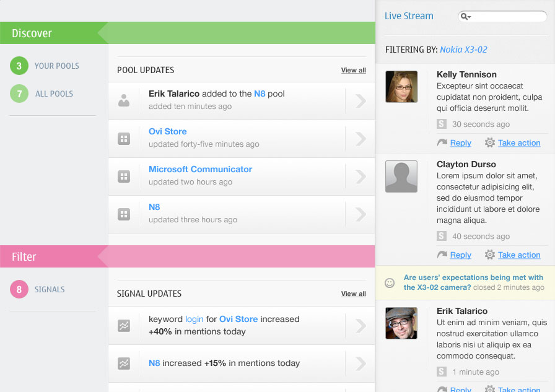Image resolution: width=555 pixels, height=392 pixels.
Task: Click the login keyword link
Action: click(x=194, y=319)
